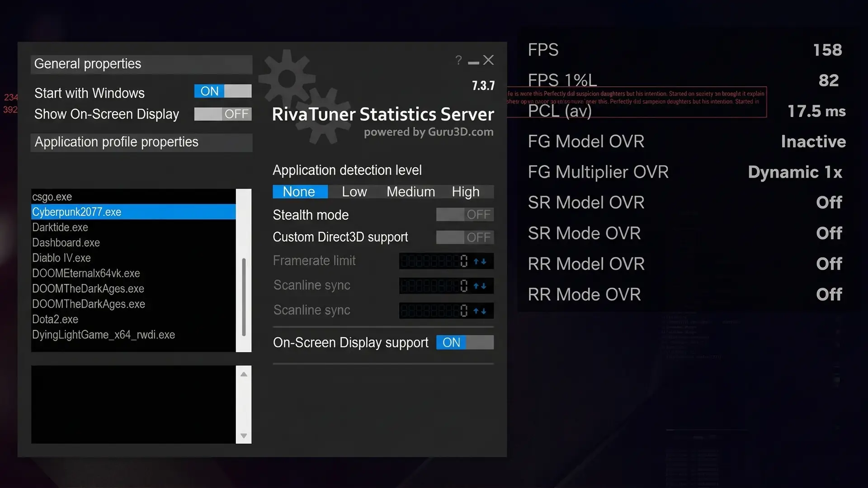The height and width of the screenshot is (488, 868).
Task: Toggle the Show On-Screen Display switch
Action: coord(223,114)
